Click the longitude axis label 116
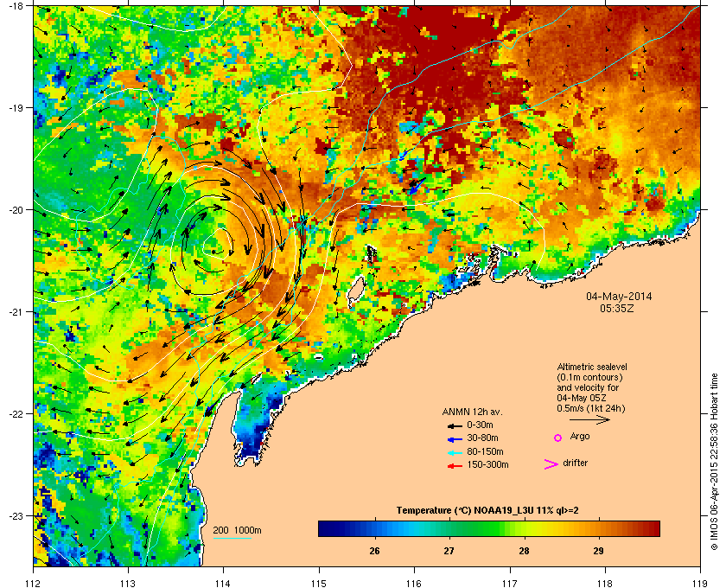This screenshot has width=726, height=588. [414, 584]
